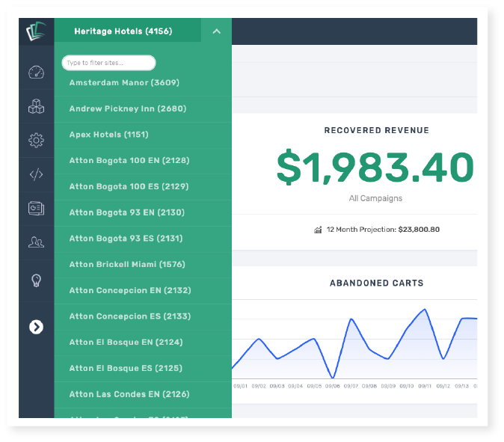This screenshot has width=504, height=442.
Task: Collapse the site list with the chevron up
Action: tap(216, 31)
